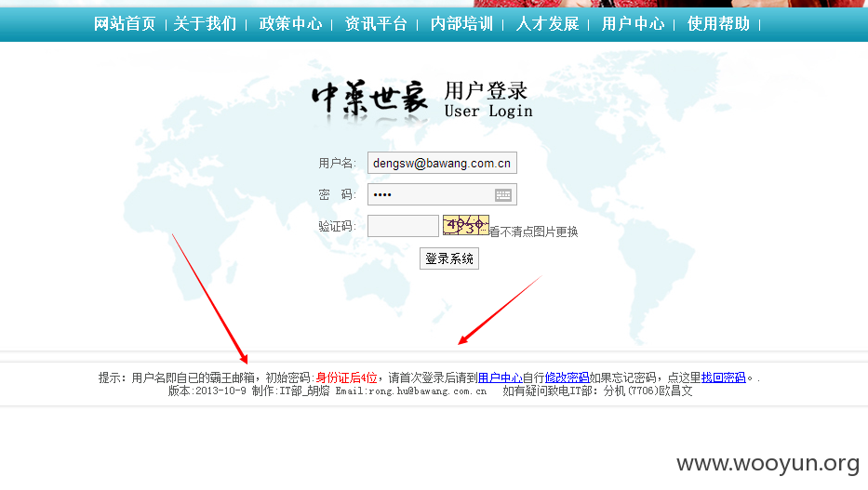Click the 密码 password field

(442, 194)
